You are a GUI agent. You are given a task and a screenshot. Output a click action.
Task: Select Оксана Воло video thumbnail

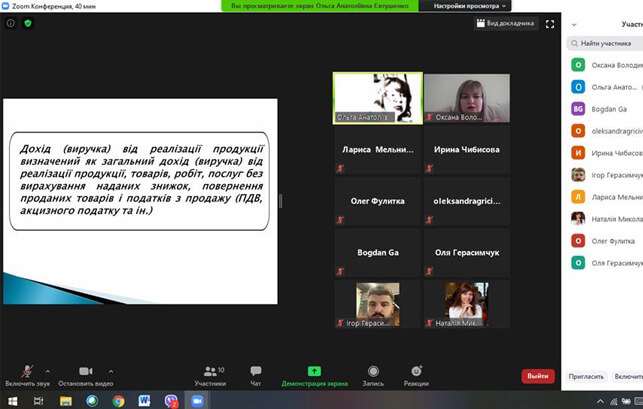(465, 98)
